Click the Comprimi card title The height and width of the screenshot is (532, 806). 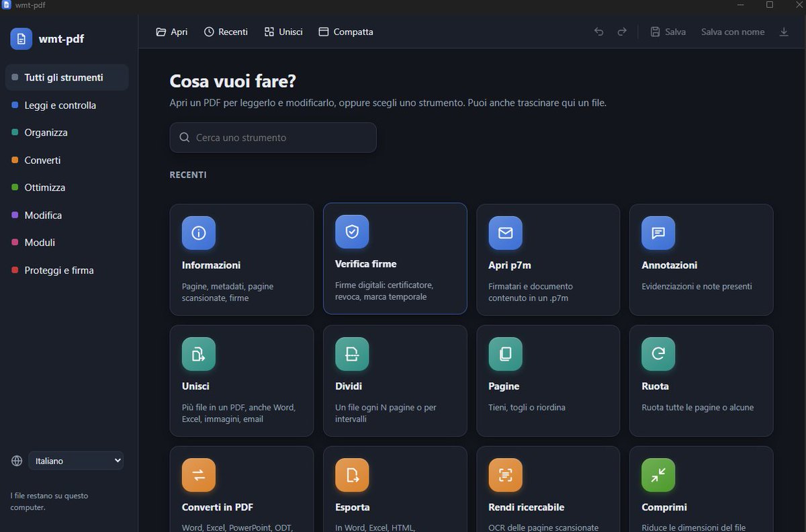pos(664,507)
